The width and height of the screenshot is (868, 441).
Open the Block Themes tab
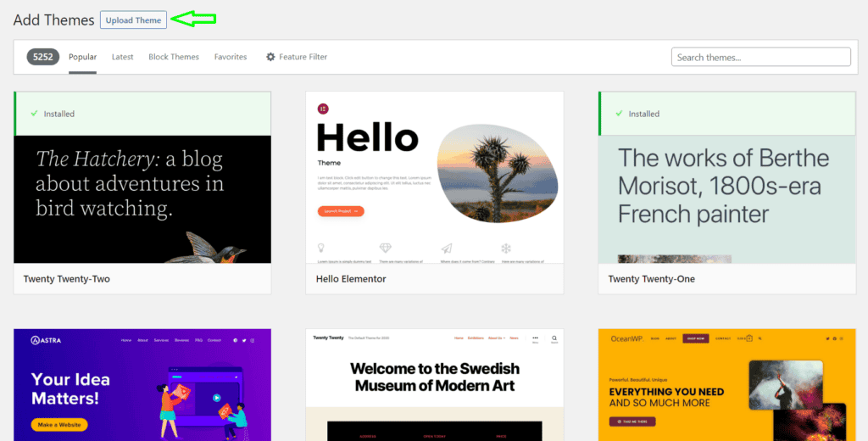tap(173, 57)
